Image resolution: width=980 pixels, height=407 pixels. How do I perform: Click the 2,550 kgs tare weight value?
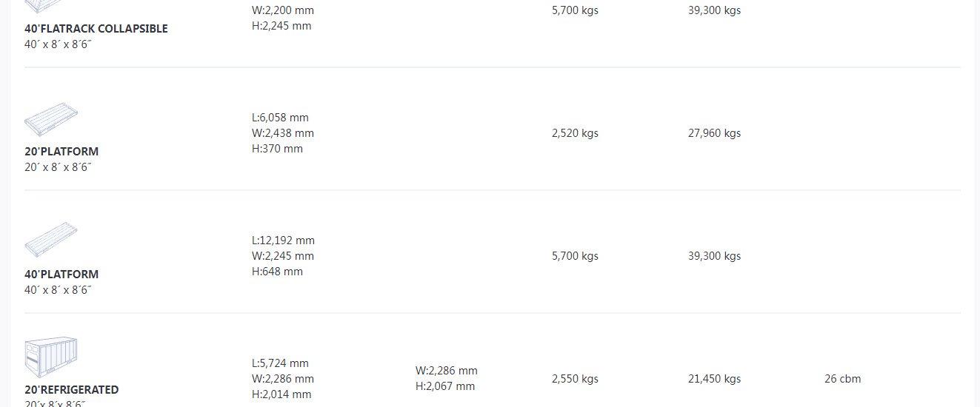(575, 379)
